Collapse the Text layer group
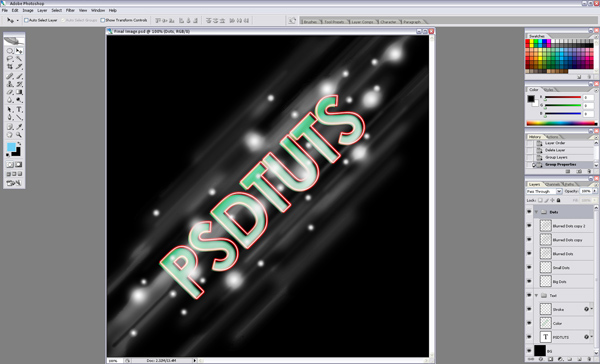This screenshot has height=364, width=600. pos(536,295)
